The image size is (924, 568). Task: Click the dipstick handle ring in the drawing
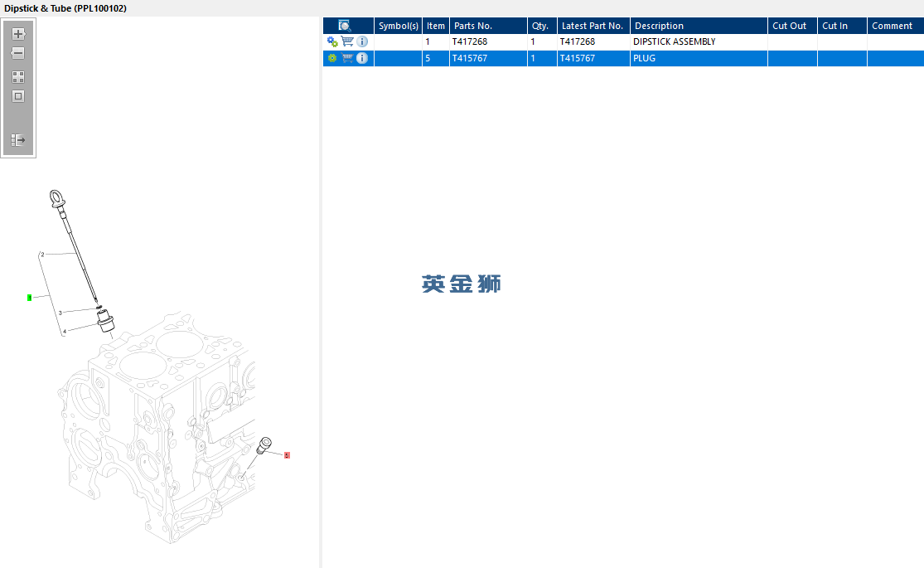click(56, 198)
